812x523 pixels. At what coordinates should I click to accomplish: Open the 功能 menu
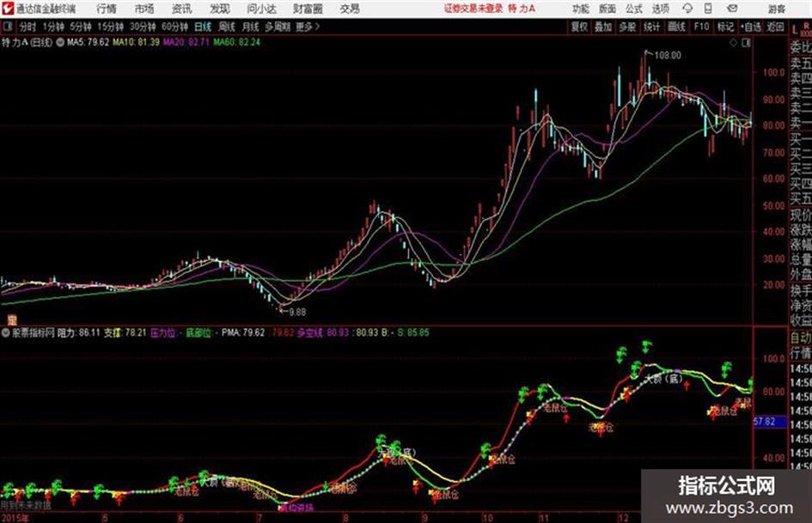click(581, 9)
